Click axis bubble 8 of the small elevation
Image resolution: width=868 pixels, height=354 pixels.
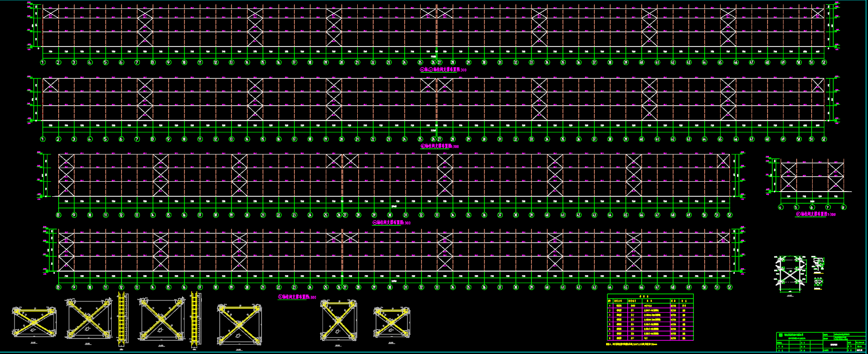pos(843,207)
